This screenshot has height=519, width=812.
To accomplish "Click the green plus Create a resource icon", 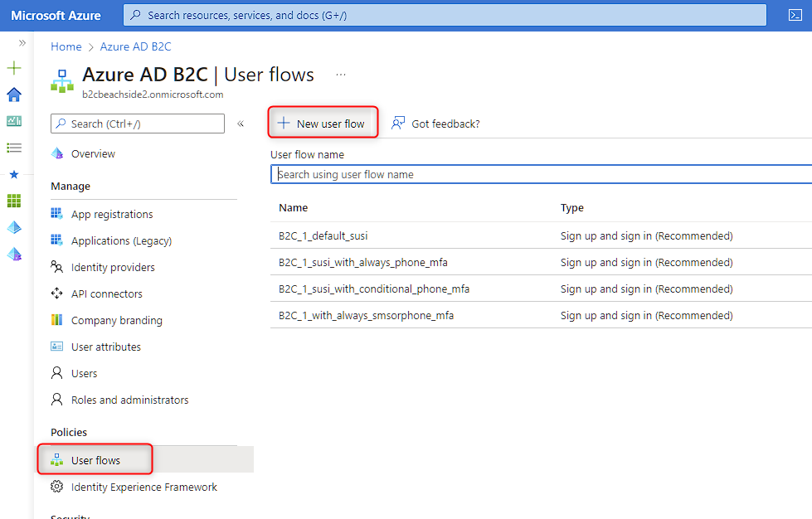I will click(x=14, y=68).
